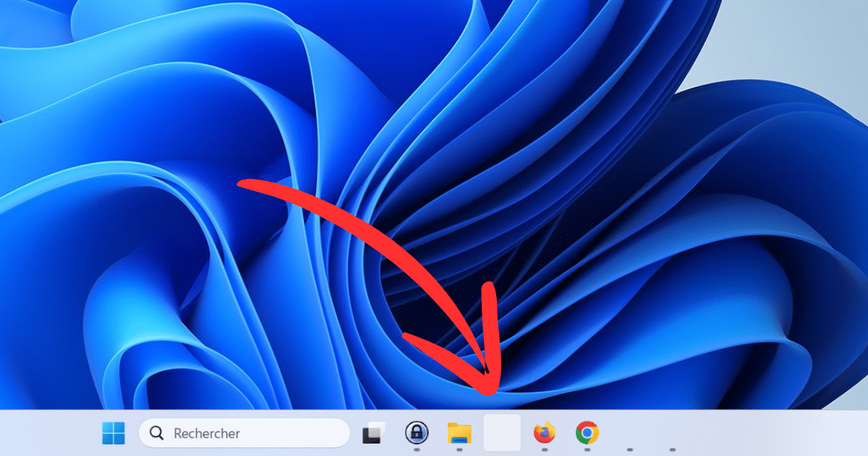Click running indicator beneath File Explorer icon
Viewport: 868px width, 456px height.
coord(459,449)
